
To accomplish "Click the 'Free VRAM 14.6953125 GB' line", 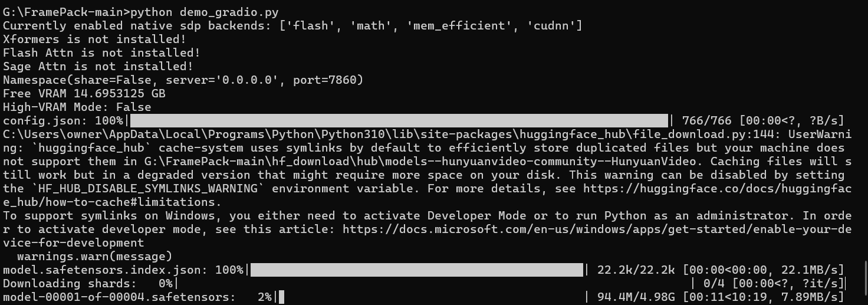I will coord(84,94).
